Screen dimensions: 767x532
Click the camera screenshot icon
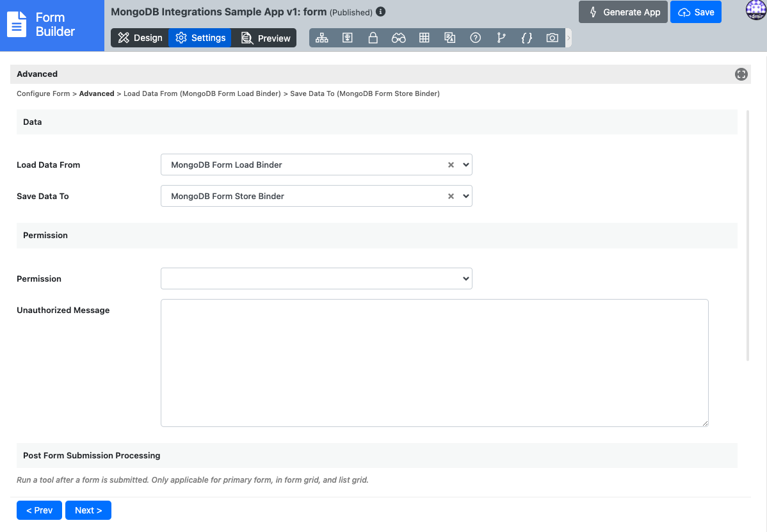point(552,38)
